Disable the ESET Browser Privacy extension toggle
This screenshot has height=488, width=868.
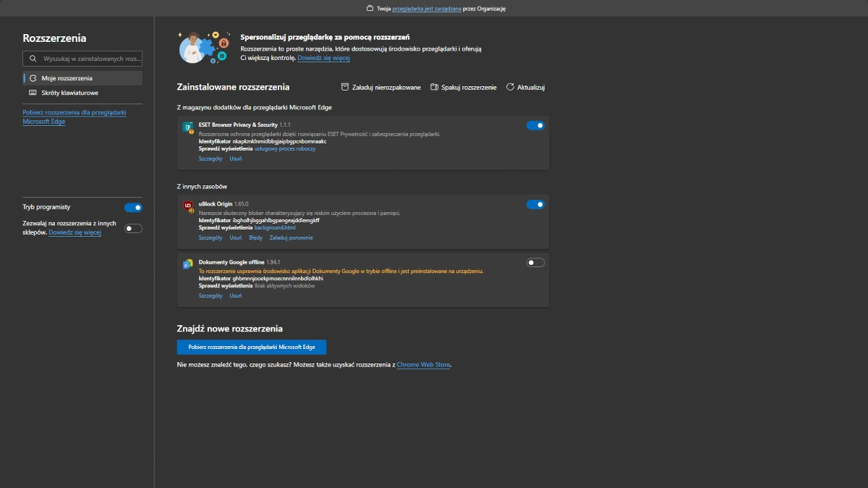click(x=535, y=125)
